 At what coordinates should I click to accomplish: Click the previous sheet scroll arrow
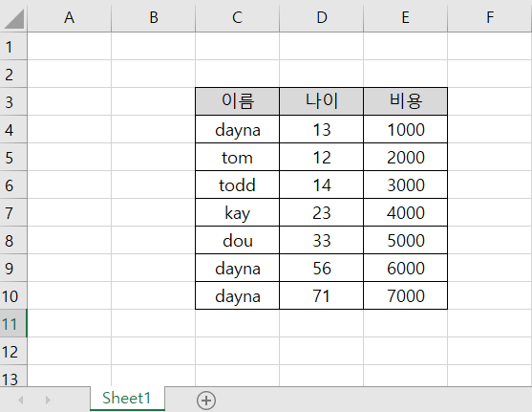21,400
